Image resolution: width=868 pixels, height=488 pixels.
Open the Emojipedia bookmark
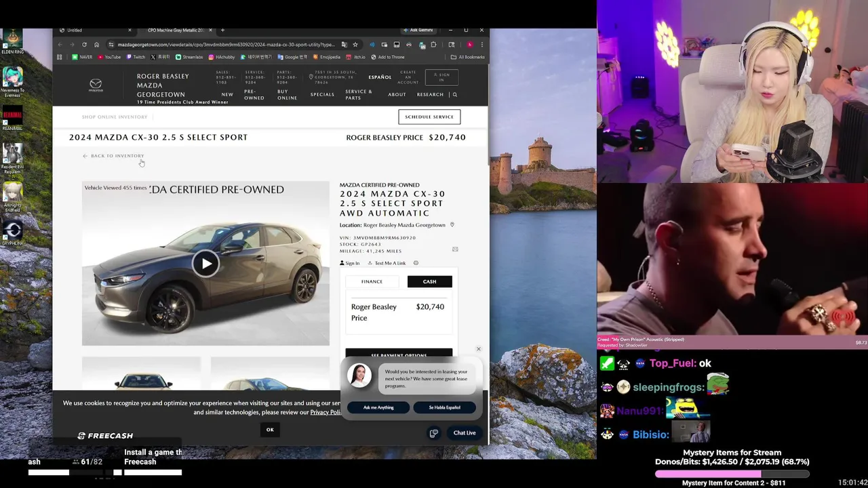(x=327, y=57)
